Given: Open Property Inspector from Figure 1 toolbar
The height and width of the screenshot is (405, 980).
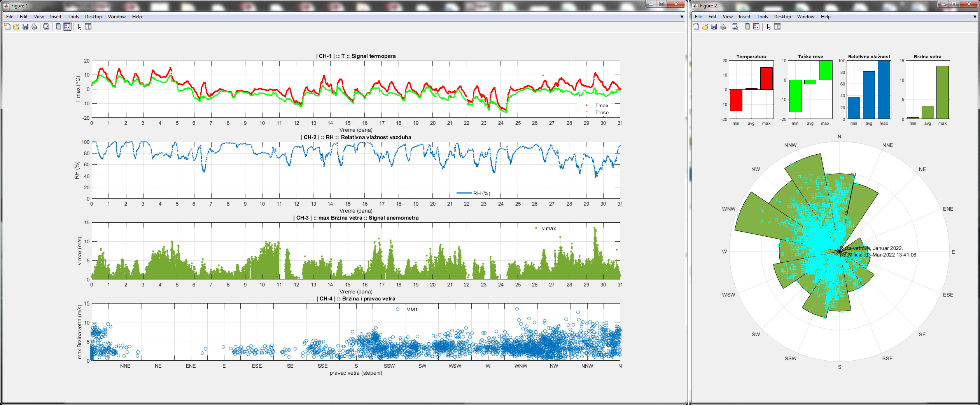Looking at the screenshot, I should (88, 27).
